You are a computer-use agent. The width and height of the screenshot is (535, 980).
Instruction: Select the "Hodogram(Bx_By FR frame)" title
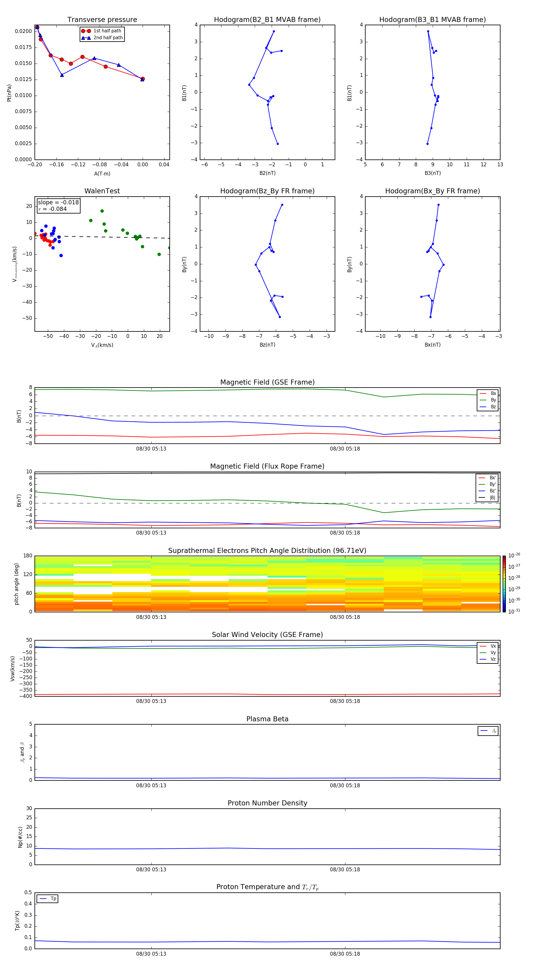click(432, 191)
